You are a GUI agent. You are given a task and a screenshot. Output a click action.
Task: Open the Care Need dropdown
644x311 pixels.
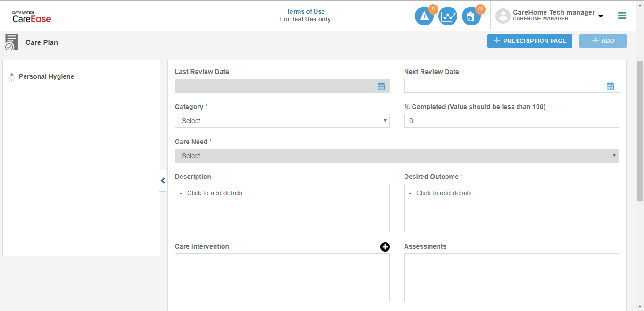(397, 156)
